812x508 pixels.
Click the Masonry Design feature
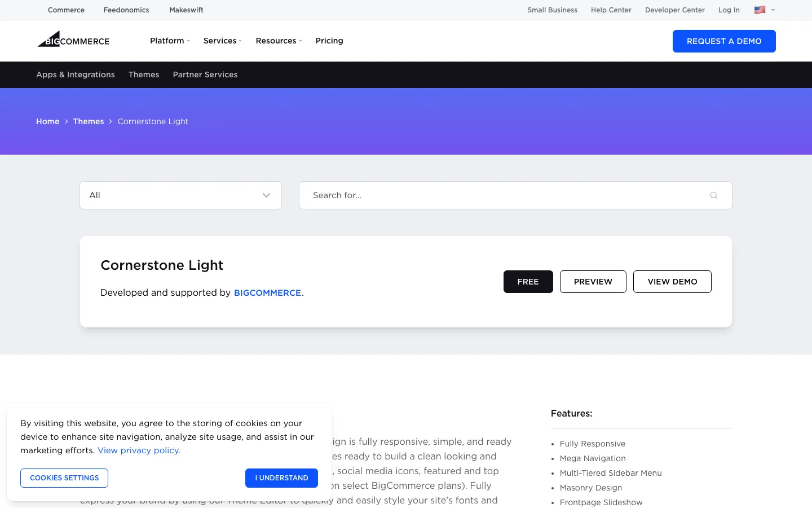pos(591,488)
